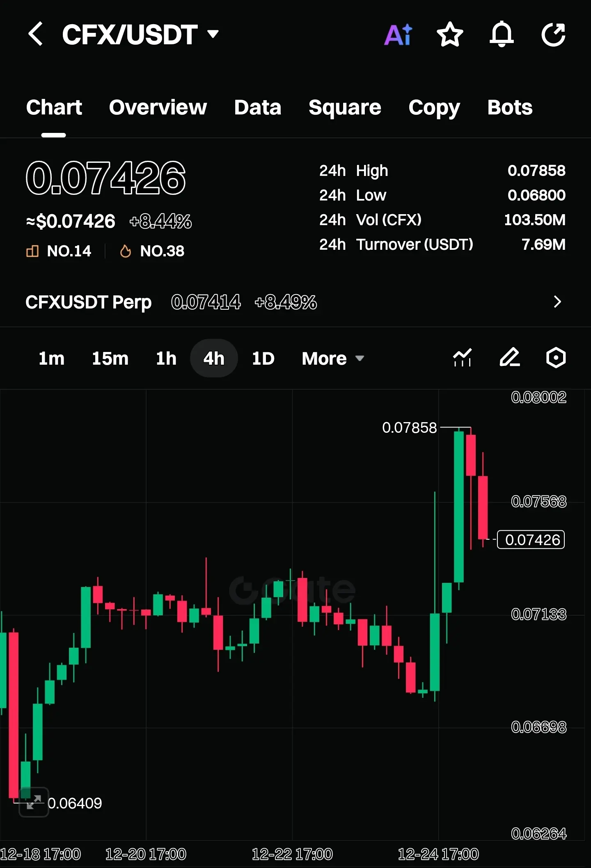Tap the 24h Vol value 103.50M
591x868 pixels.
[535, 220]
